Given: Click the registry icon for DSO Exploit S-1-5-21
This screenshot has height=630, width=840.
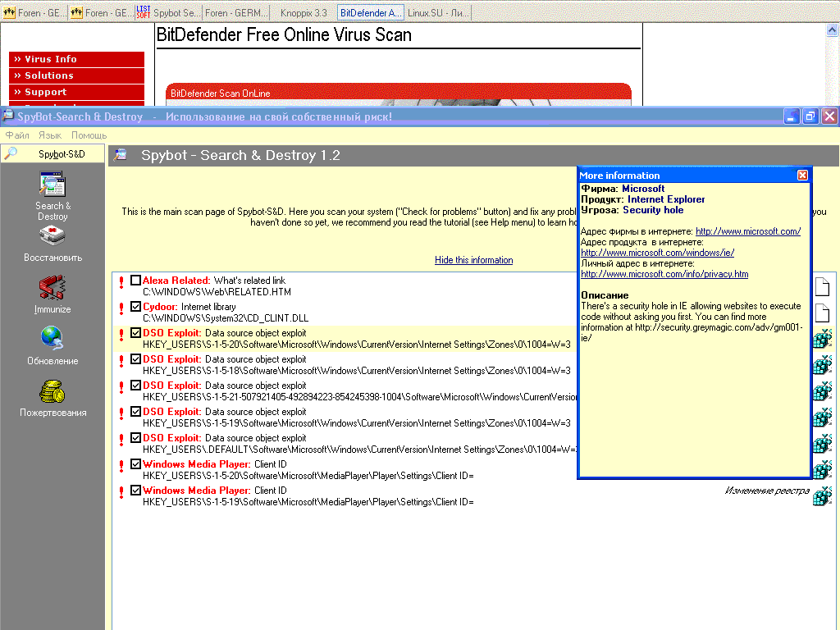Looking at the screenshot, I should (x=822, y=391).
